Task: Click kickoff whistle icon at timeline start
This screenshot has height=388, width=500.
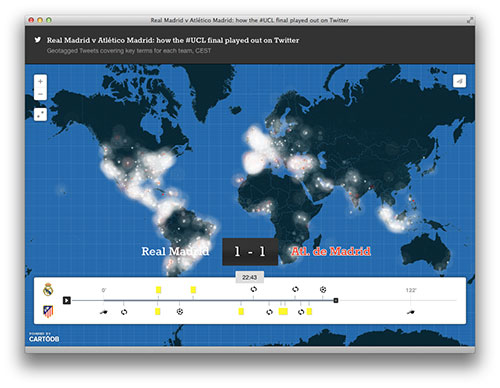Action: (x=104, y=312)
